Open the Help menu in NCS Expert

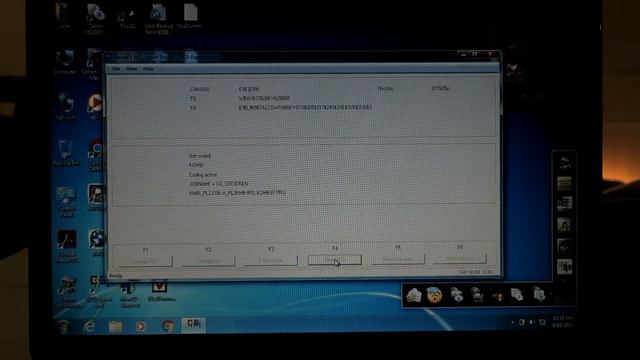click(148, 69)
